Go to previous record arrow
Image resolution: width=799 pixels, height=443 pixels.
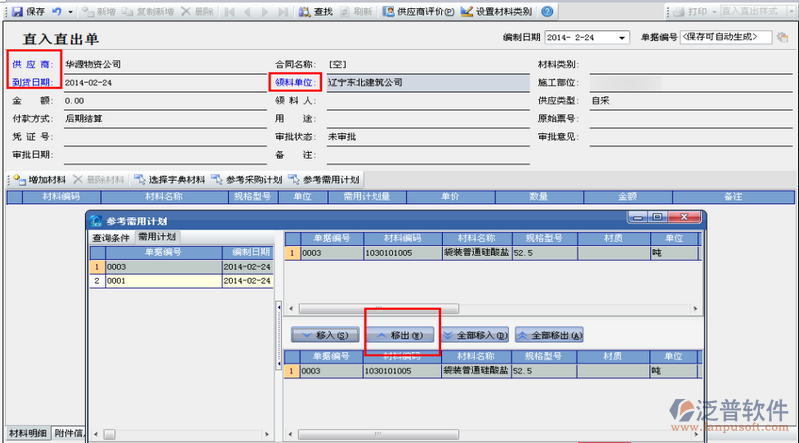[x=247, y=12]
